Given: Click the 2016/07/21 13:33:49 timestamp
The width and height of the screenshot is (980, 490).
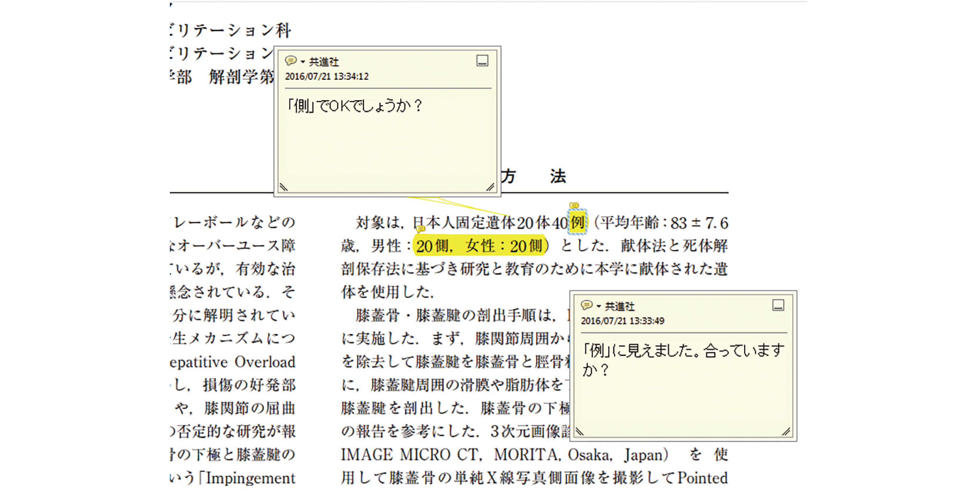Looking at the screenshot, I should pyautogui.click(x=622, y=321).
